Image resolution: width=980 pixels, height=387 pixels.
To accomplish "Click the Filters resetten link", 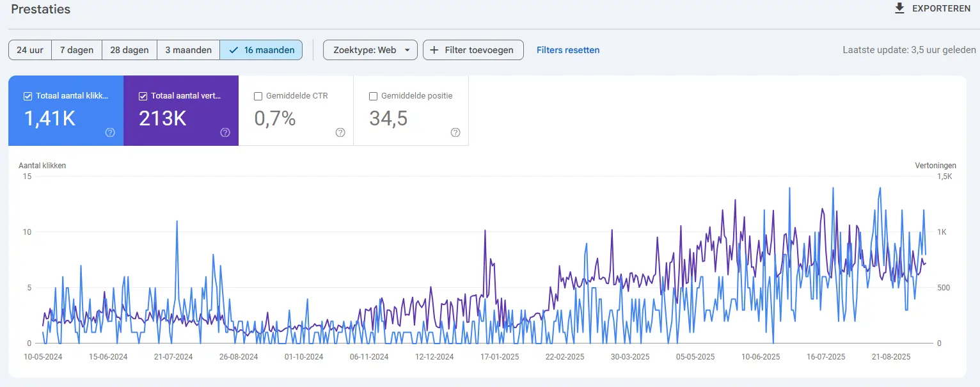I will coord(568,49).
